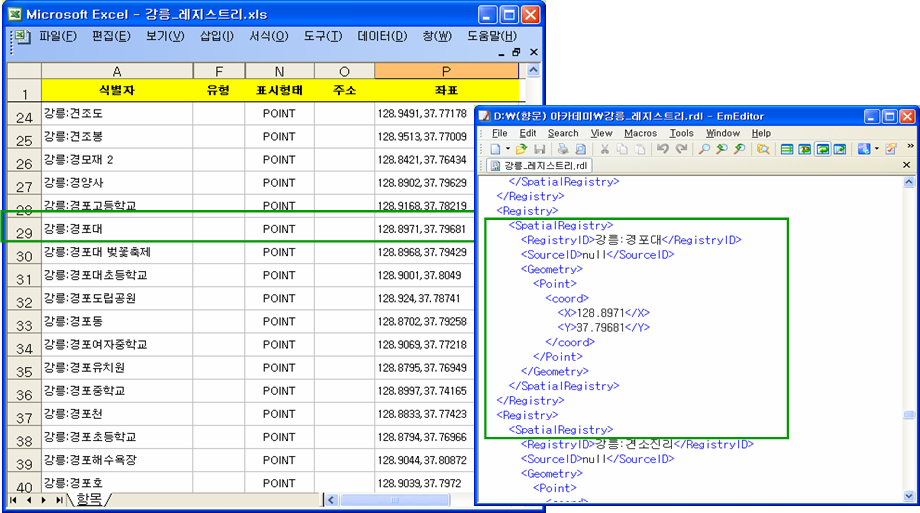920x513 pixels.
Task: Select Wrap by Characters icon in EmEditor
Action: point(804,149)
